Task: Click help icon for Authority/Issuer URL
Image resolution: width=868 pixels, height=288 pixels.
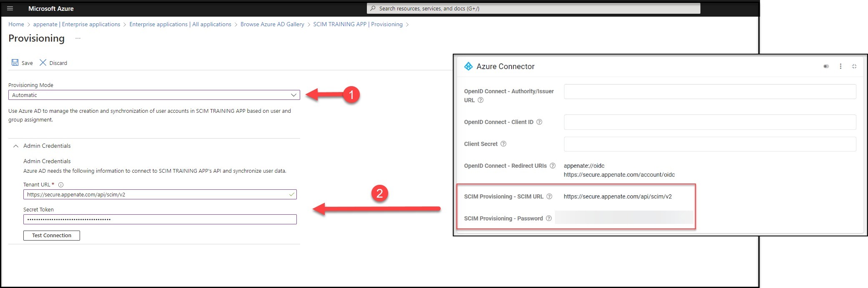Action: coord(480,100)
